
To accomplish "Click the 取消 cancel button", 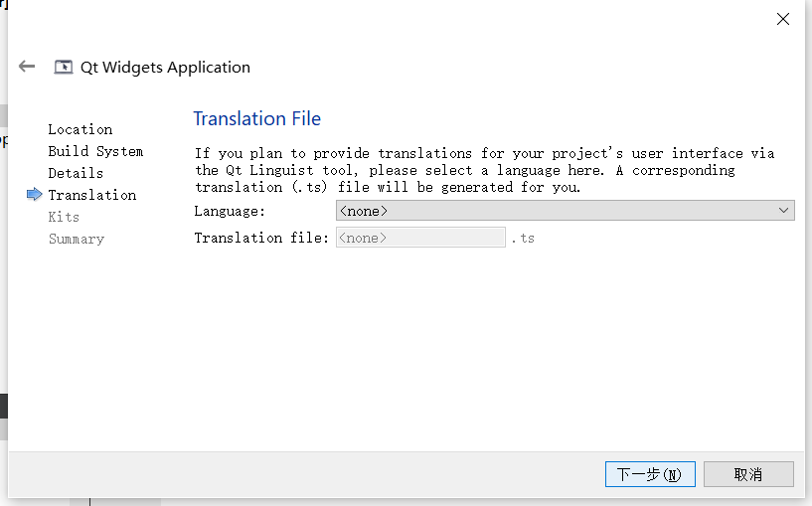I will coord(748,474).
